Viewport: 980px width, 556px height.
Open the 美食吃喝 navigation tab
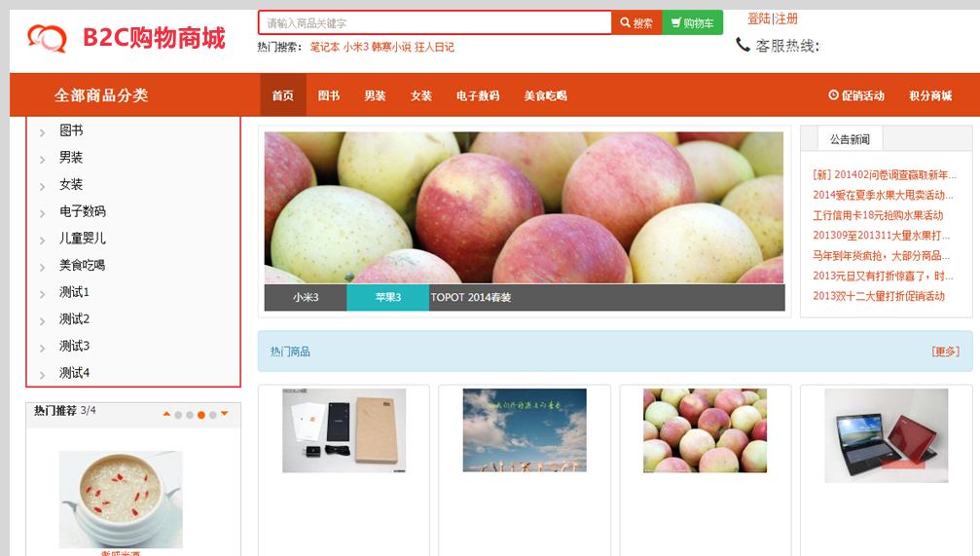click(546, 95)
